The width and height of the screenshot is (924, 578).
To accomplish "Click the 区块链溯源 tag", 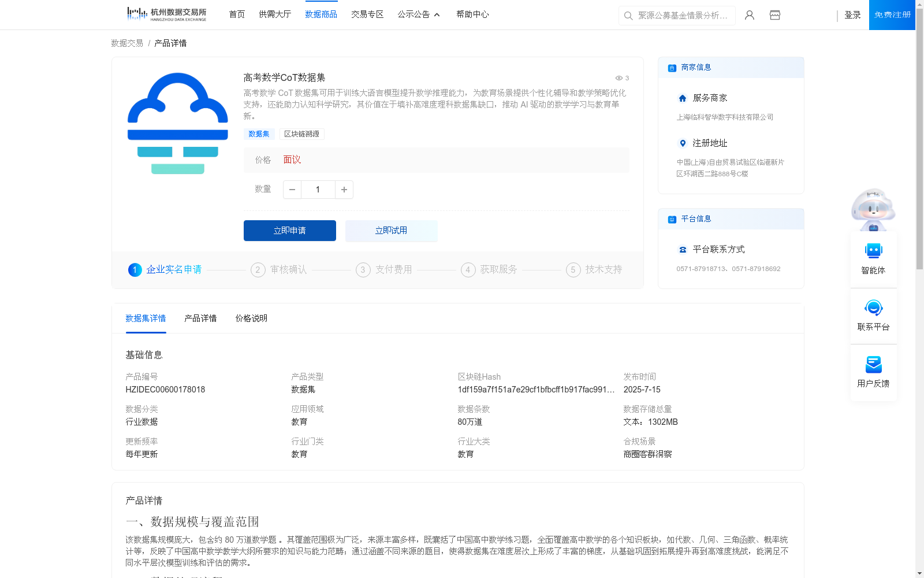I will point(302,134).
